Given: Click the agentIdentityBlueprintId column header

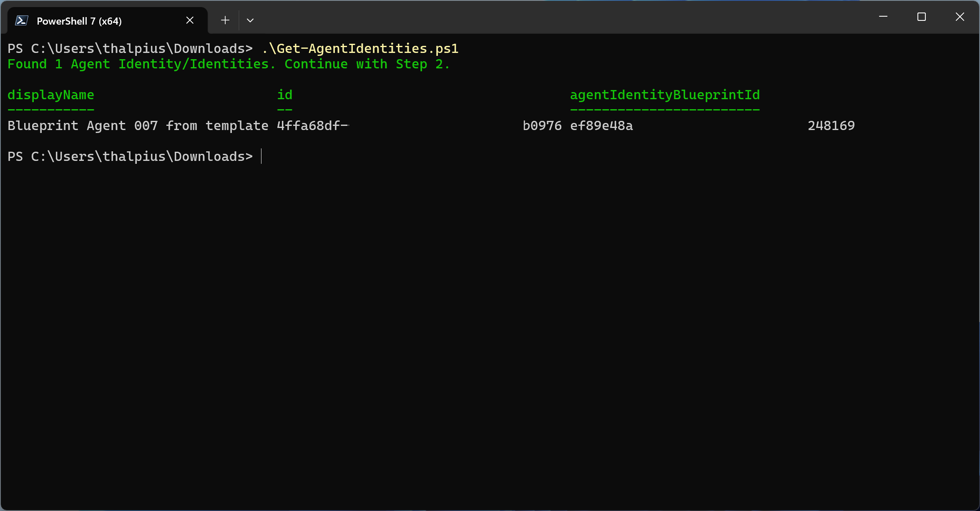Looking at the screenshot, I should click(x=665, y=95).
